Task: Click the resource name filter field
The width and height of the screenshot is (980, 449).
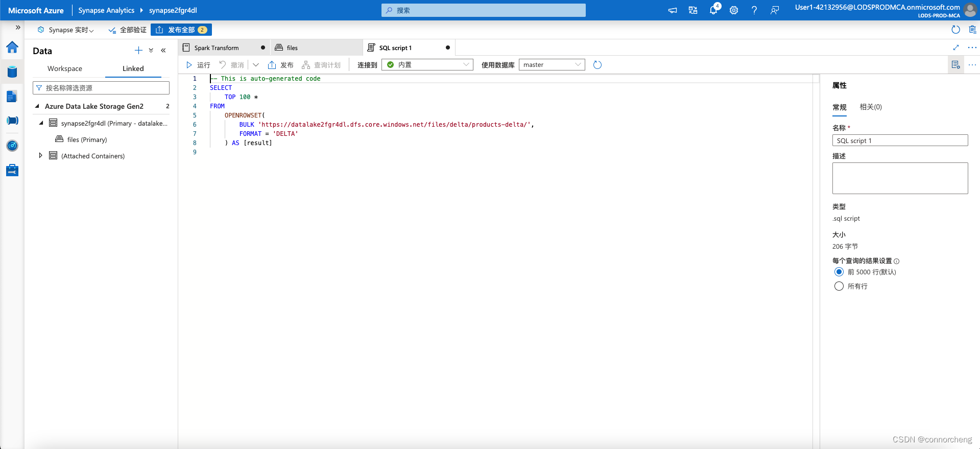Action: pos(101,88)
